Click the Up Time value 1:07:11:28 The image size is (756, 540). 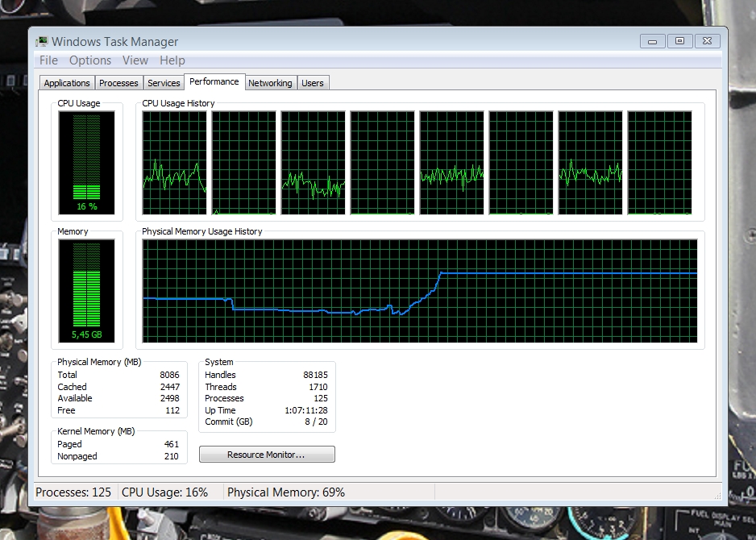pyautogui.click(x=306, y=410)
